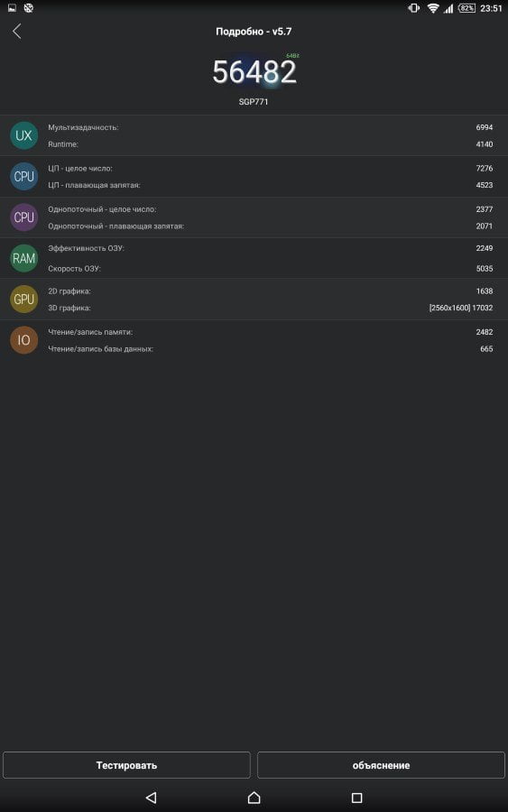
Task: Select the teal UX category icon
Action: point(23,135)
